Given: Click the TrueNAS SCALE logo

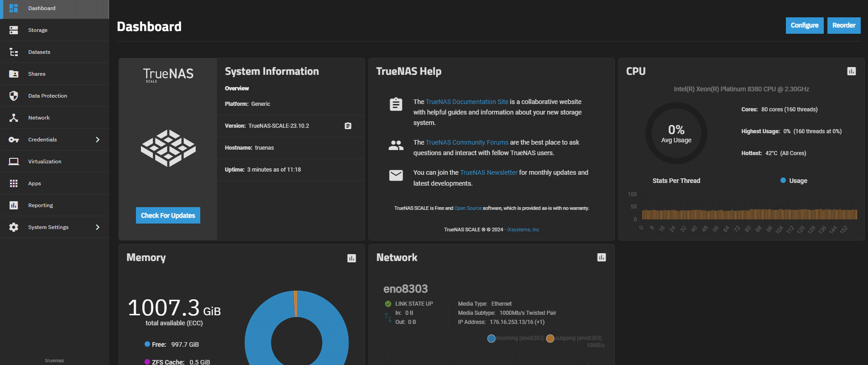Looking at the screenshot, I should pyautogui.click(x=168, y=75).
